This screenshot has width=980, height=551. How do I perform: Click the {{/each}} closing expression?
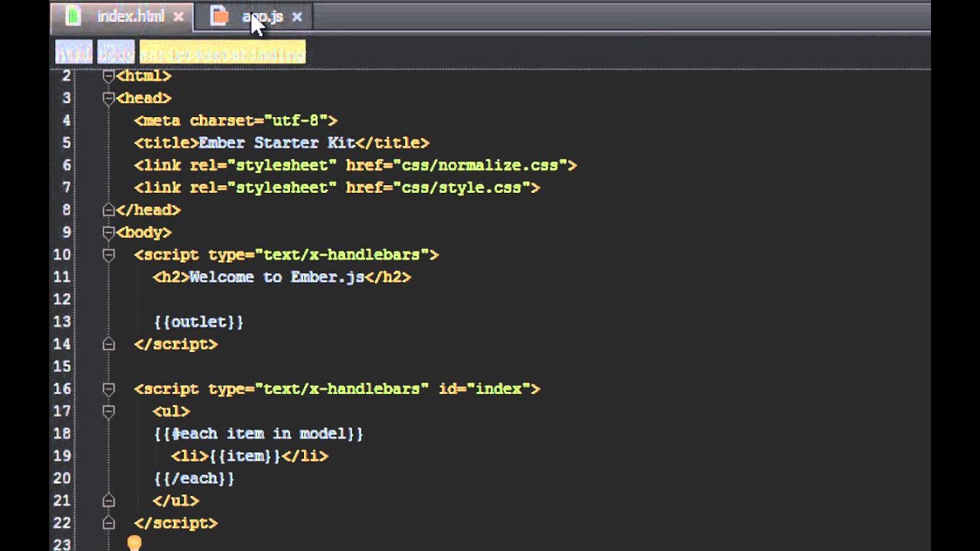194,478
